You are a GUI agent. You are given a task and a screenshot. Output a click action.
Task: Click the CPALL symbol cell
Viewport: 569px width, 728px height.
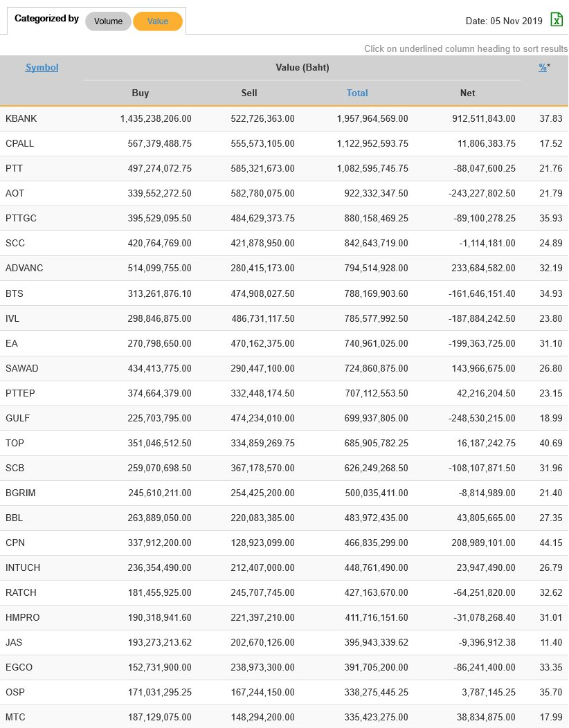[x=20, y=143]
